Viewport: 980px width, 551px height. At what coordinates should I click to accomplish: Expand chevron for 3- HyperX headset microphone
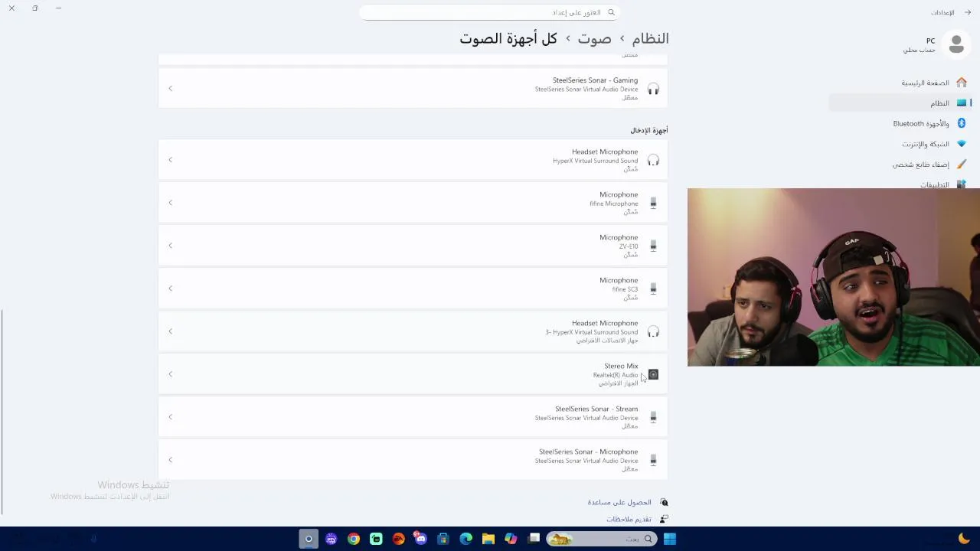coord(170,331)
